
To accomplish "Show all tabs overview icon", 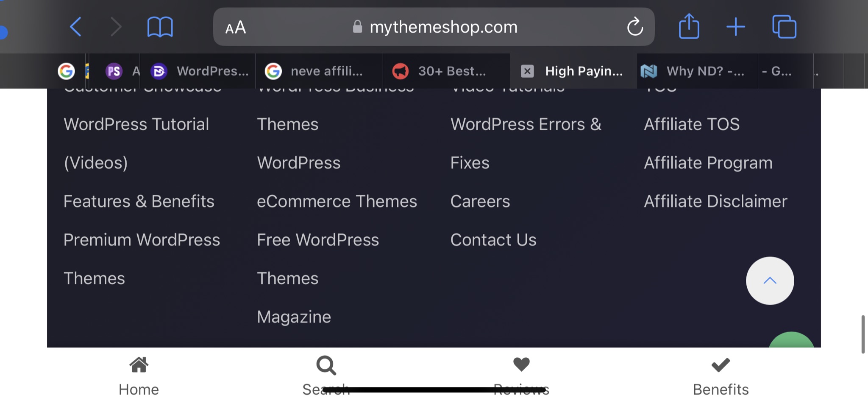I will click(784, 27).
